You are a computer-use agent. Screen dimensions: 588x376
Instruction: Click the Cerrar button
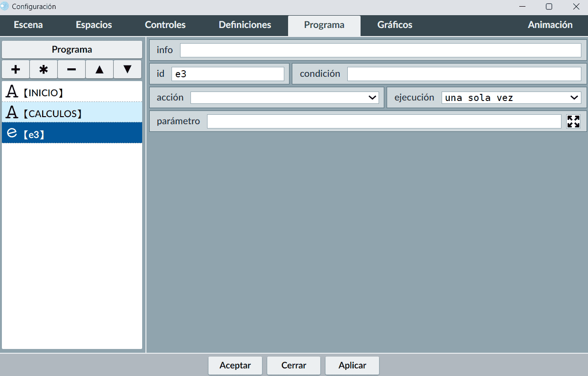tap(294, 366)
